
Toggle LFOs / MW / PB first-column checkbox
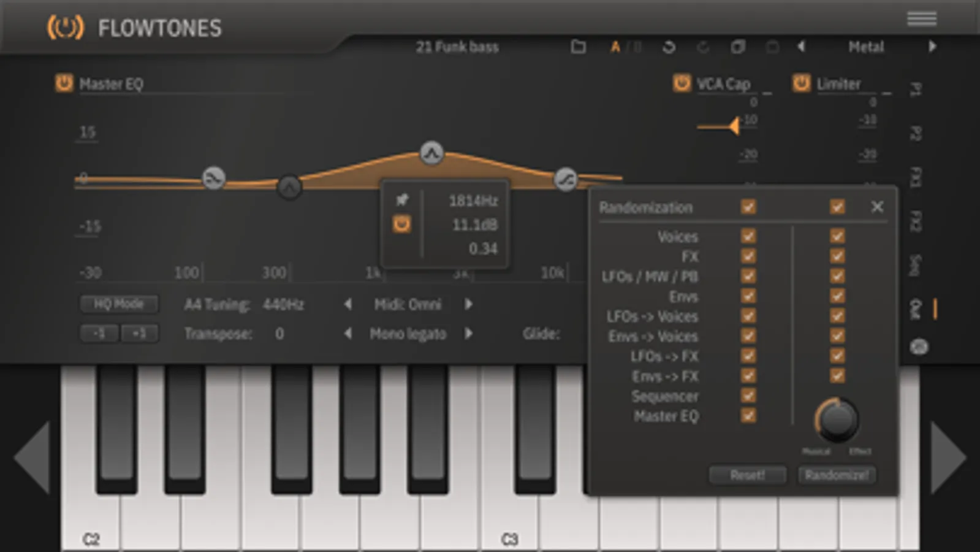748,276
